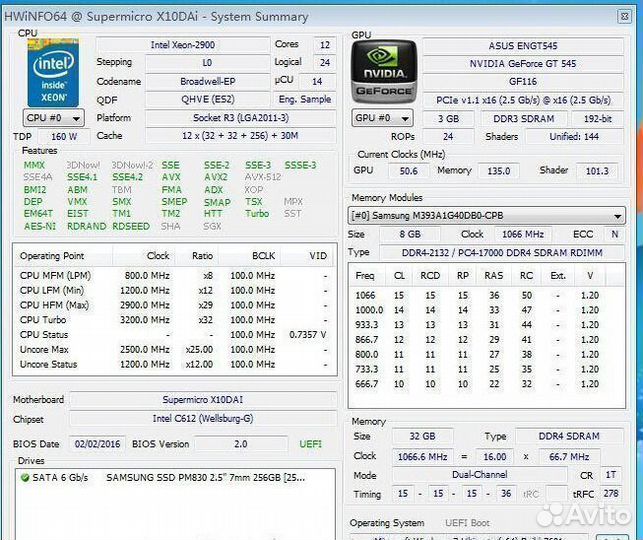Click the Broadwell-EP codename field
The image size is (643, 540).
208,81
